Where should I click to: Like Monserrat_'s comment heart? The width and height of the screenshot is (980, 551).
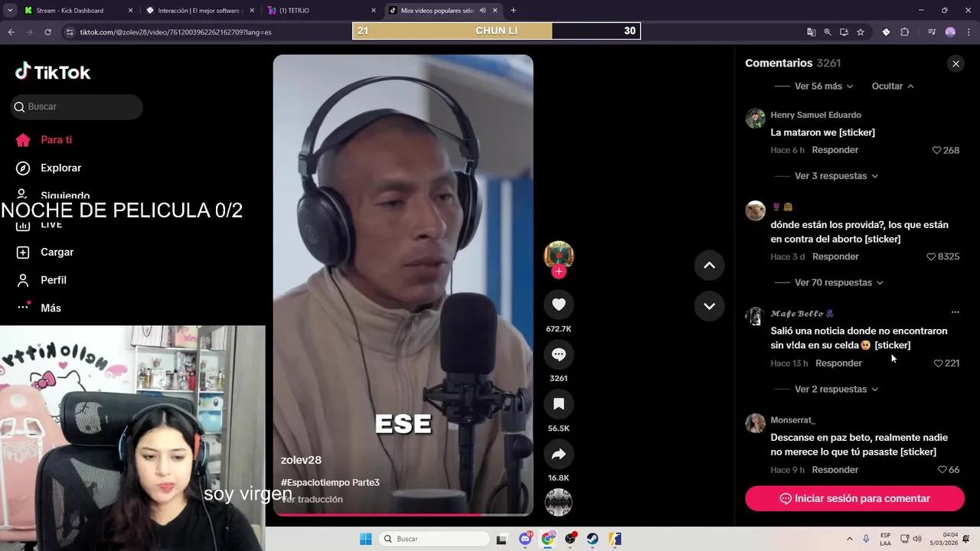(x=942, y=470)
